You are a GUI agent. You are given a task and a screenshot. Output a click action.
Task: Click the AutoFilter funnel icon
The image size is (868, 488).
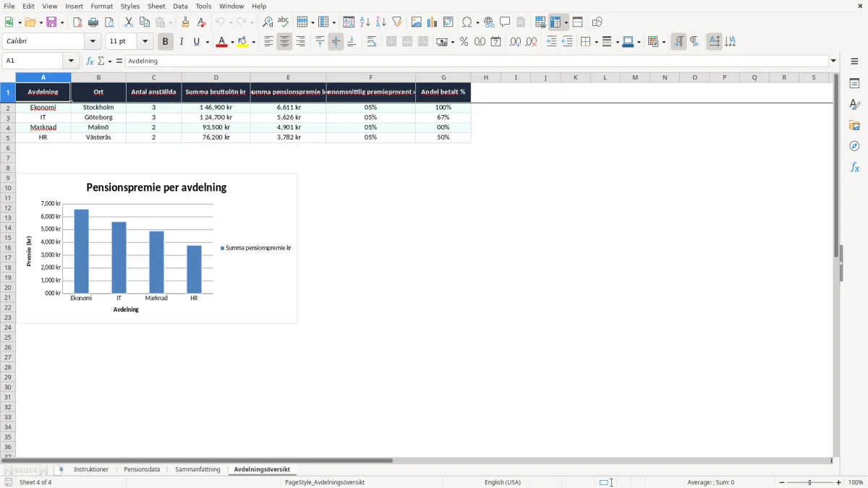pyautogui.click(x=397, y=22)
